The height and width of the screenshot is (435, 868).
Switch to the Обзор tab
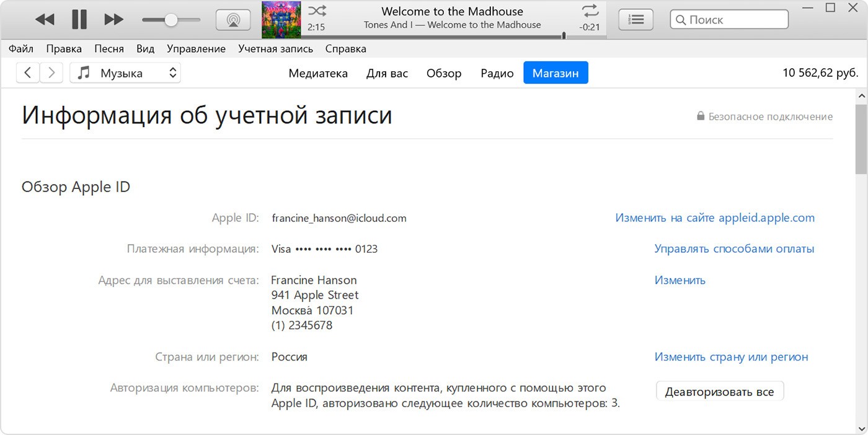[x=444, y=73]
